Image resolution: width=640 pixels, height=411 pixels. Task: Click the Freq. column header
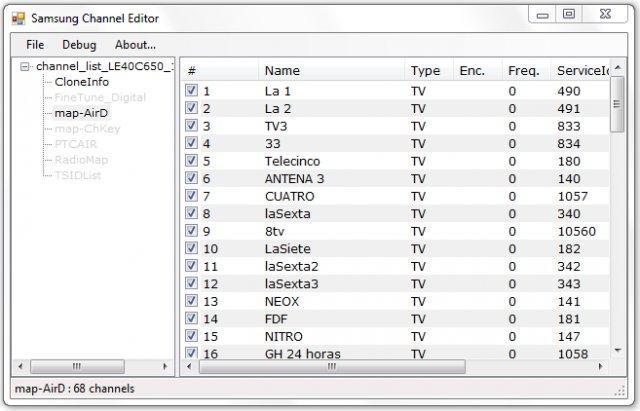point(523,70)
